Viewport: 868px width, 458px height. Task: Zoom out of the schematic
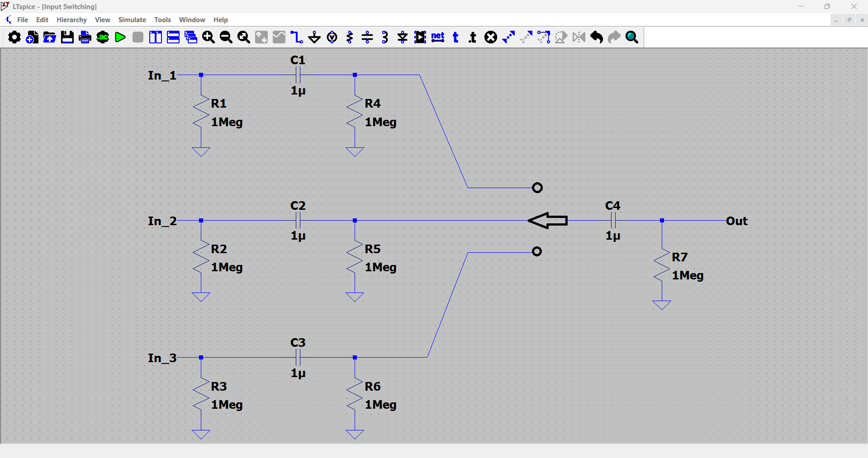226,37
